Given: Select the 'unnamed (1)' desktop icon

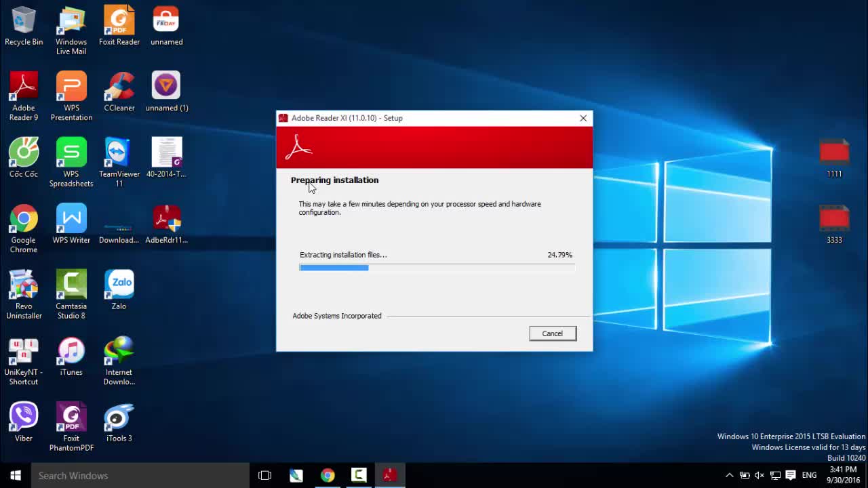Looking at the screenshot, I should click(166, 91).
